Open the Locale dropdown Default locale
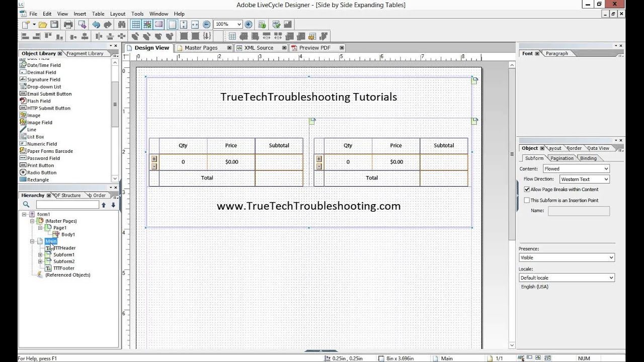 (x=567, y=278)
